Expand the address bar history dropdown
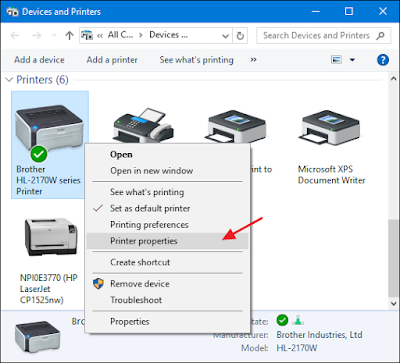The image size is (400, 363). [225, 36]
